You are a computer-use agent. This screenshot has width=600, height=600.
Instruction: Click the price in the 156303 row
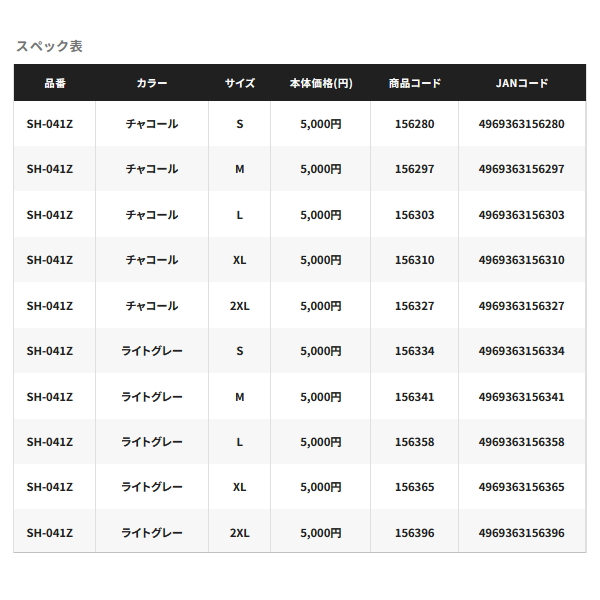320,215
